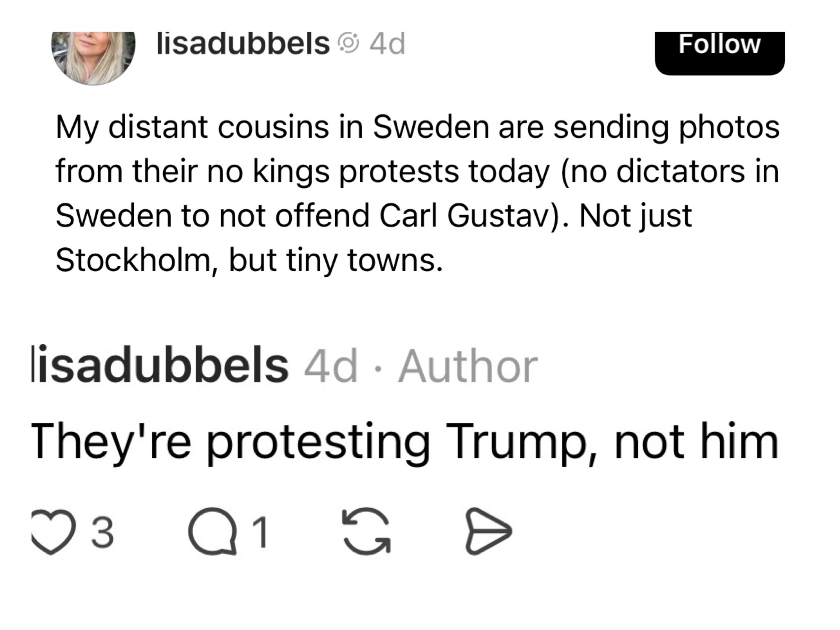Open the reply "They're protesting Trump, not him"

click(x=404, y=442)
